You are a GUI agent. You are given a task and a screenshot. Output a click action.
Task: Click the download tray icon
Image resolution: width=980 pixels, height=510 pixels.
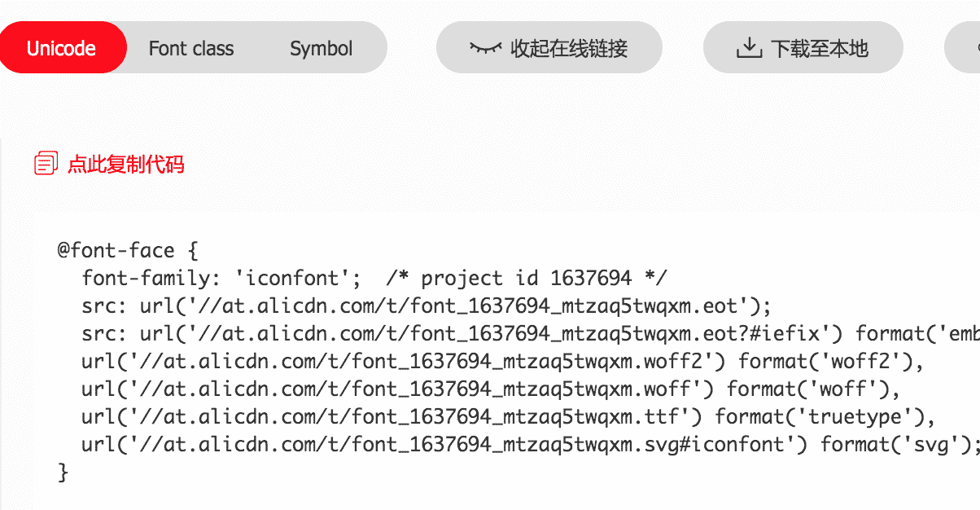click(748, 48)
